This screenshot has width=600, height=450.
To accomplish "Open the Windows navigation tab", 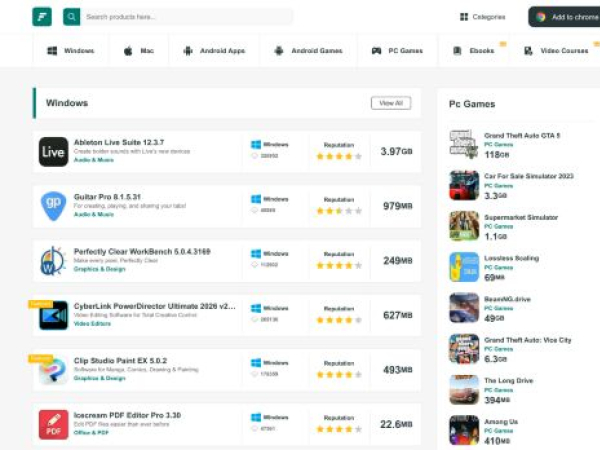I will pos(70,51).
